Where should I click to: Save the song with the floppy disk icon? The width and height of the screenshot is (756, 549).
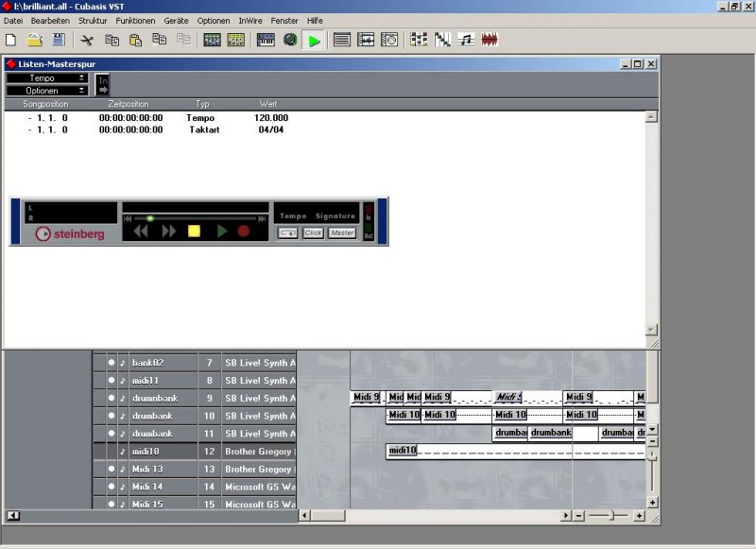[x=59, y=40]
